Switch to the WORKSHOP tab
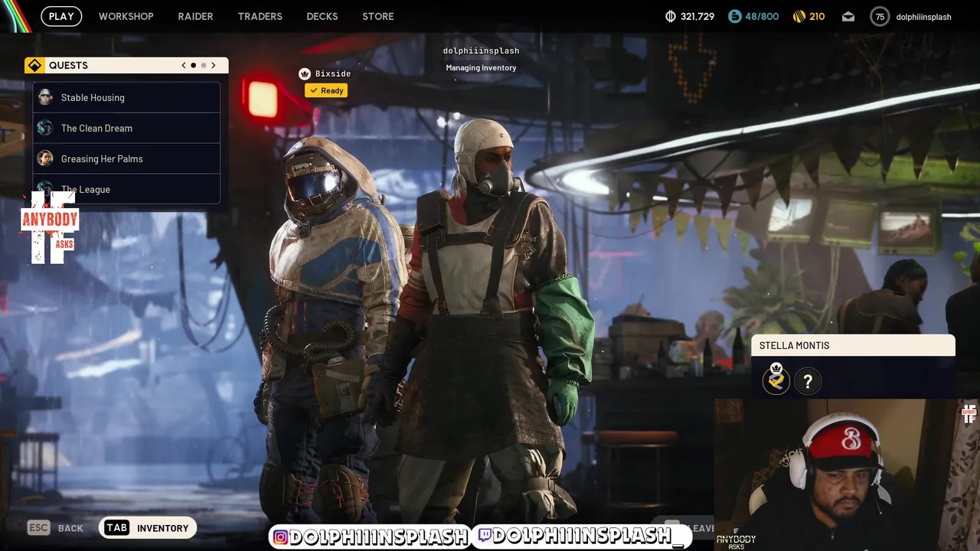Viewport: 980px width, 551px height. [126, 16]
